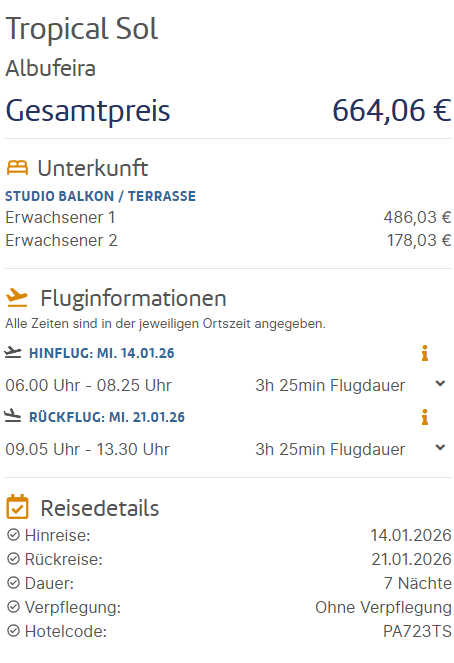Click the return flight info icon
Image resolution: width=454 pixels, height=663 pixels.
click(x=424, y=417)
